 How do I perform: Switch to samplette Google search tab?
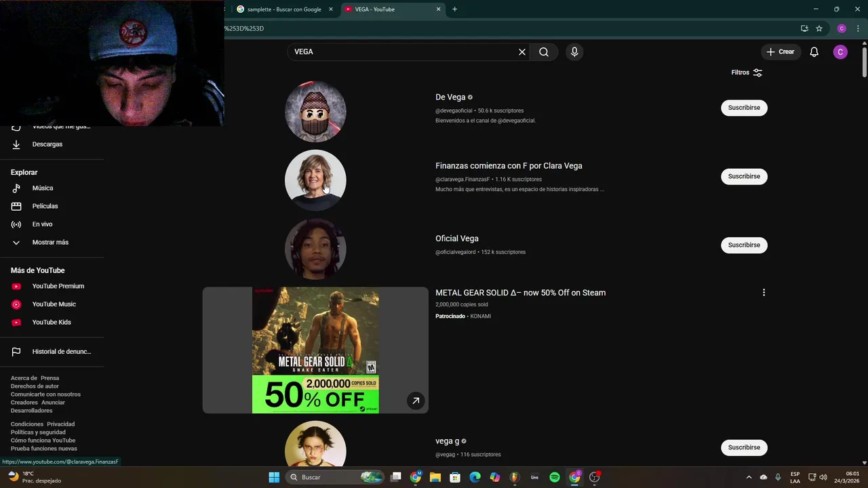[x=283, y=9]
